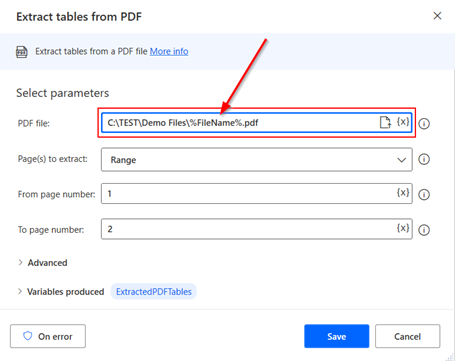Screen dimensions: 455x361
Task: Open the Page(s) to extract dropdown
Action: click(x=257, y=160)
